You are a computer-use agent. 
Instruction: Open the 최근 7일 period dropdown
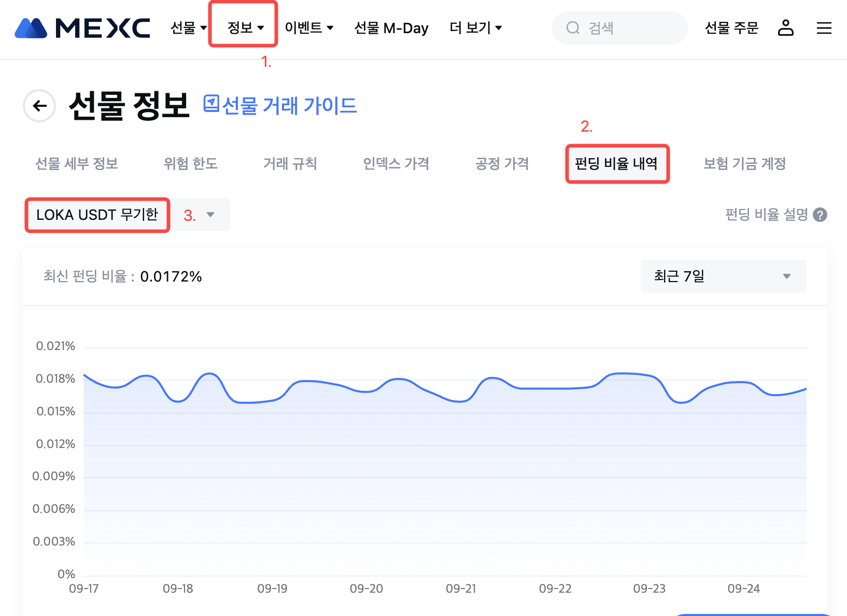point(723,276)
